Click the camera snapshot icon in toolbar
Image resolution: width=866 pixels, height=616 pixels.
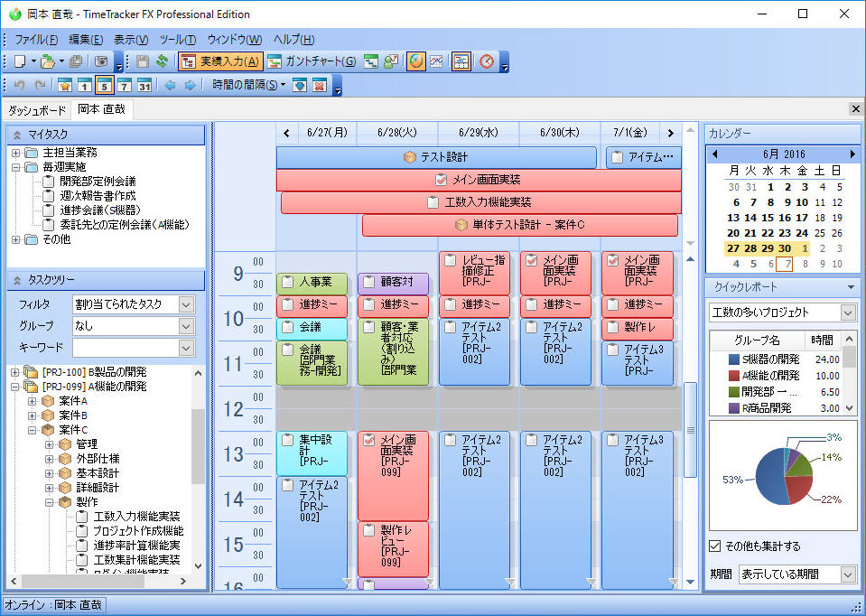click(101, 61)
